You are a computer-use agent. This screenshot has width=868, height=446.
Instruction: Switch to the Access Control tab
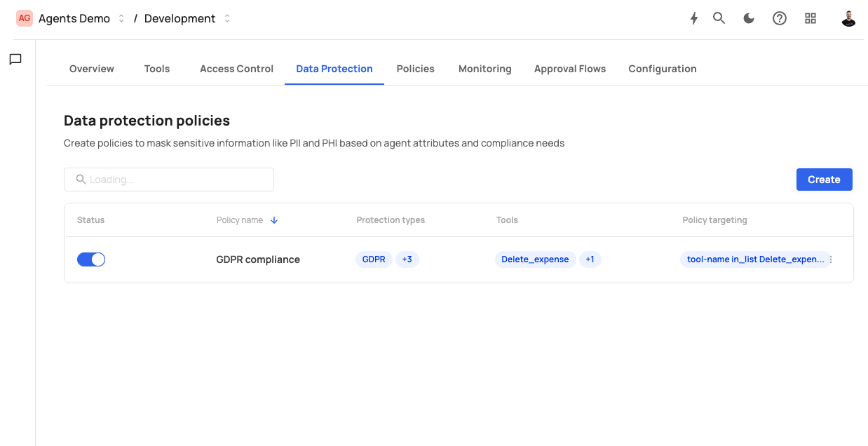236,69
